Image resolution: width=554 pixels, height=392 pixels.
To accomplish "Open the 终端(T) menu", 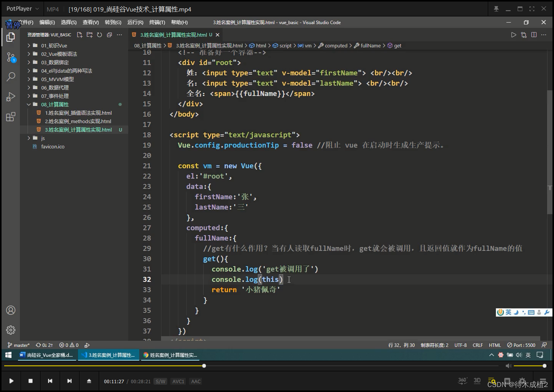I will click(x=157, y=23).
